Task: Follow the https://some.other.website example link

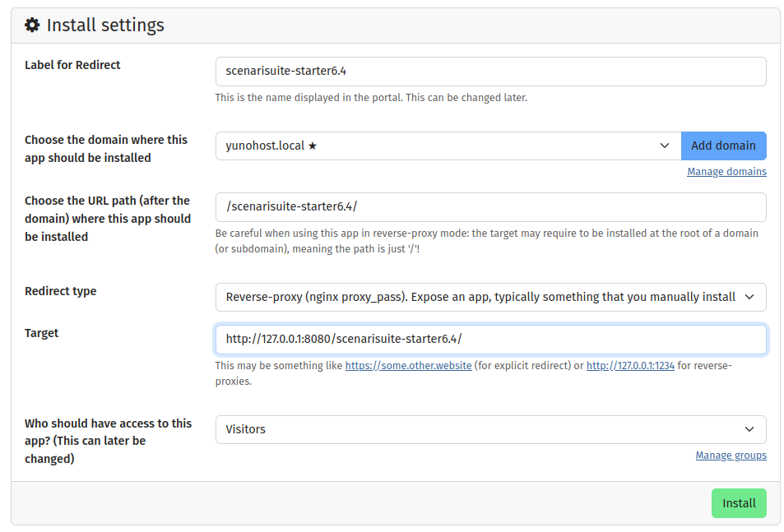Action: pos(408,365)
